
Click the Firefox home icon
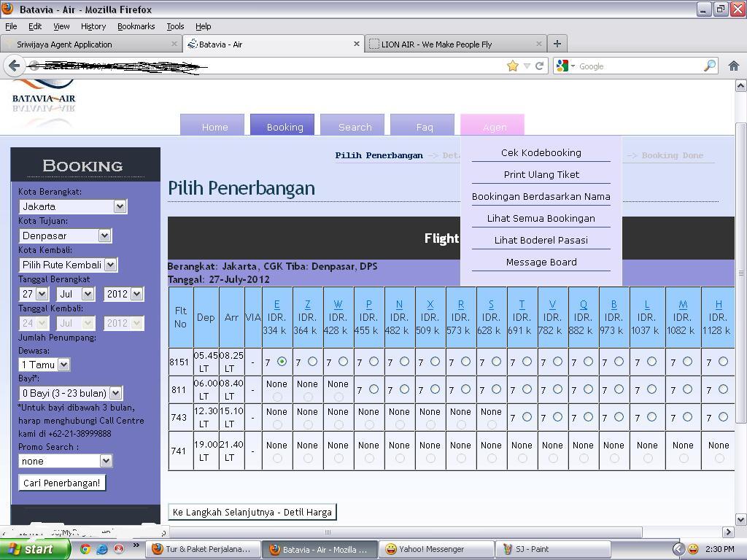734,66
